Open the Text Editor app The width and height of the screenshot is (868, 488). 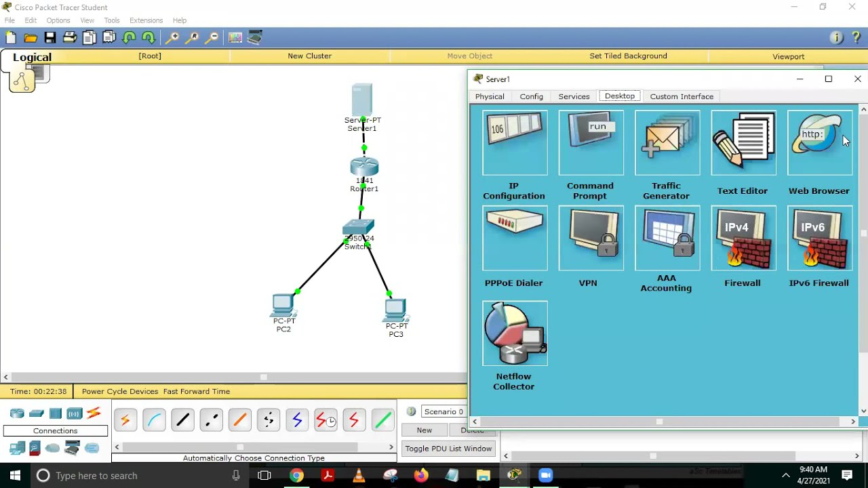[743, 142]
